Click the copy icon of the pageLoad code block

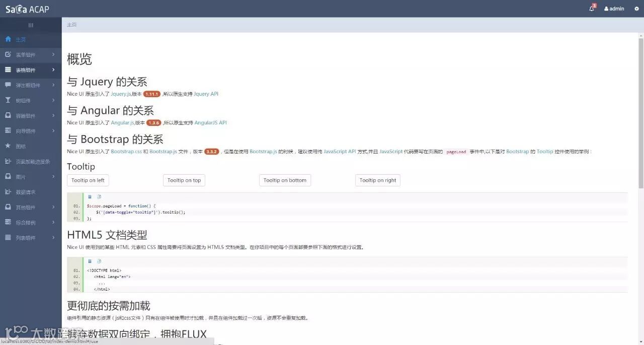coord(99,197)
